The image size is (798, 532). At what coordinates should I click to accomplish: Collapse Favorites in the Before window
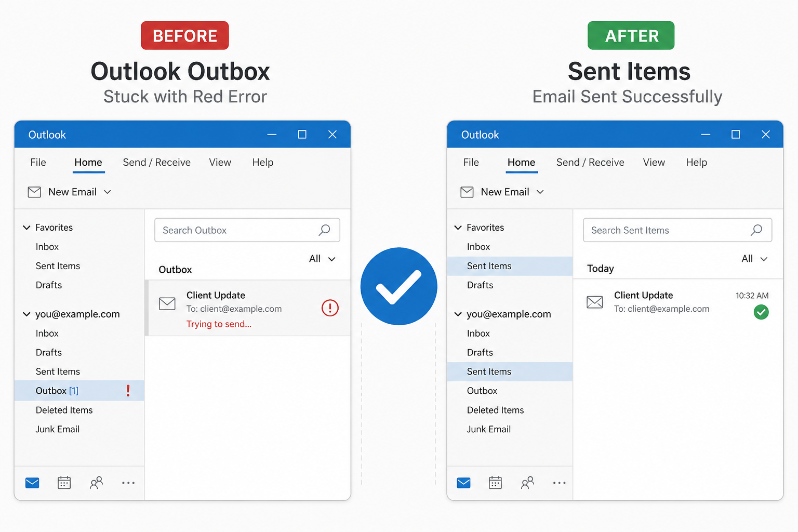[x=26, y=228]
